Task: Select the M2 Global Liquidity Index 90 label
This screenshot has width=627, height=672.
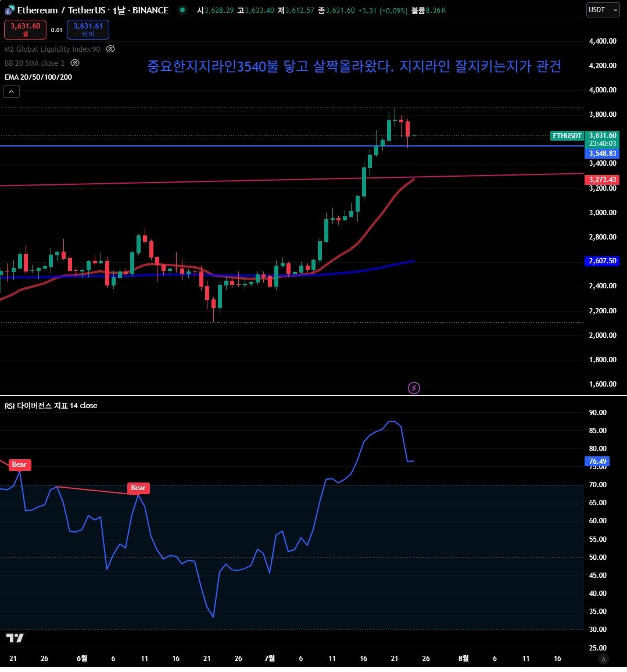Action: (x=52, y=49)
